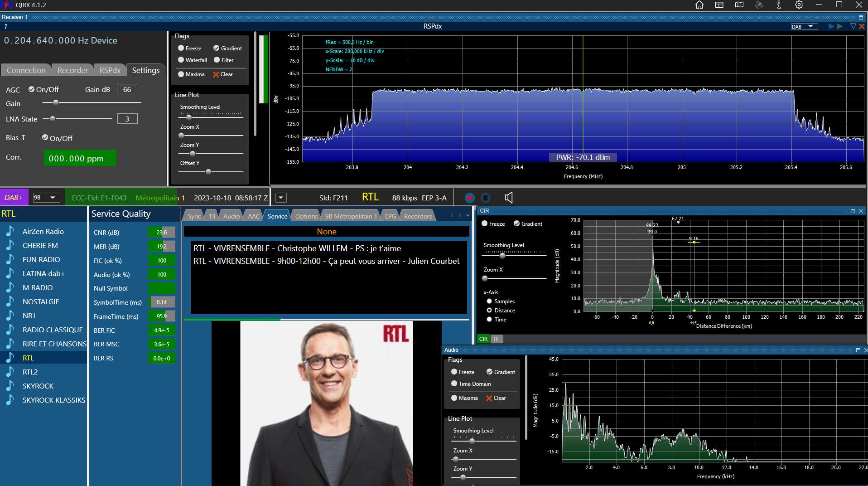The image size is (868, 486).
Task: Toggle the AGC On/Off option
Action: click(43, 89)
